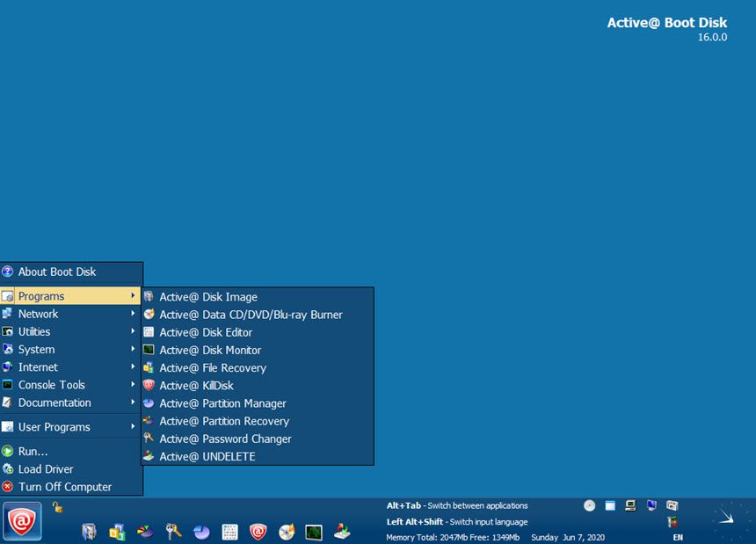This screenshot has width=756, height=544.
Task: Click the small window tray icon
Action: click(610, 505)
